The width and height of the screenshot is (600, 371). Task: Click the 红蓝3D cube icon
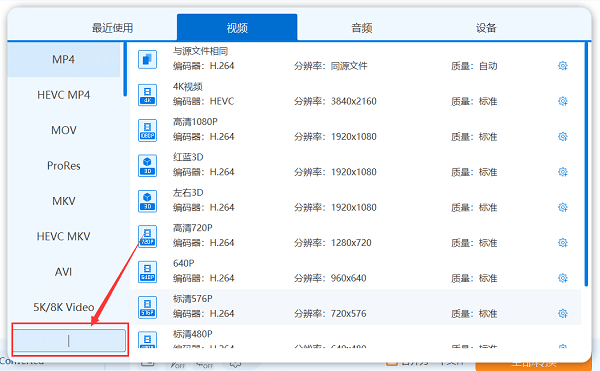(x=147, y=166)
